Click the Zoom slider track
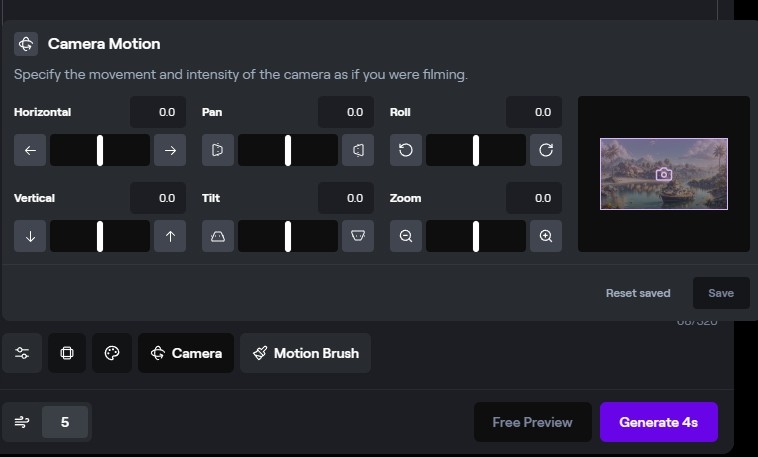 [x=476, y=236]
